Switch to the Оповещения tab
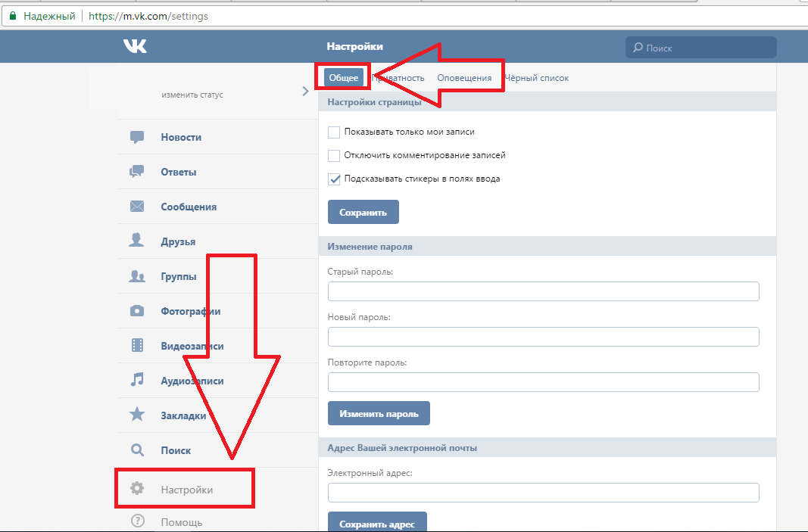Image resolution: width=808 pixels, height=532 pixels. [x=464, y=78]
